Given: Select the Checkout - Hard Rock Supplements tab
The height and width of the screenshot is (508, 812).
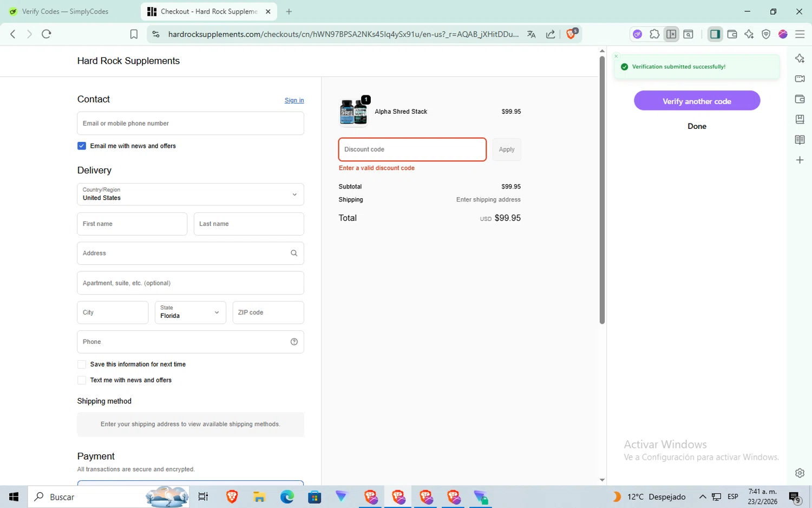Looking at the screenshot, I should (x=208, y=11).
